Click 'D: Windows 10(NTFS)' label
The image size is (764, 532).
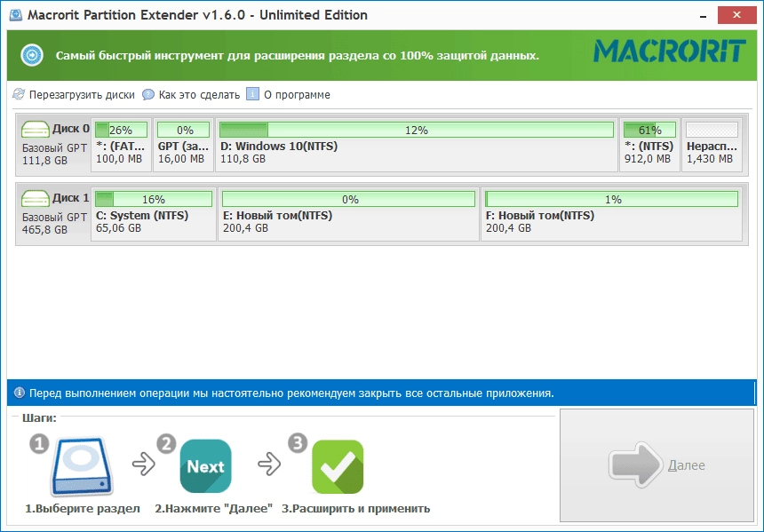coord(279,147)
